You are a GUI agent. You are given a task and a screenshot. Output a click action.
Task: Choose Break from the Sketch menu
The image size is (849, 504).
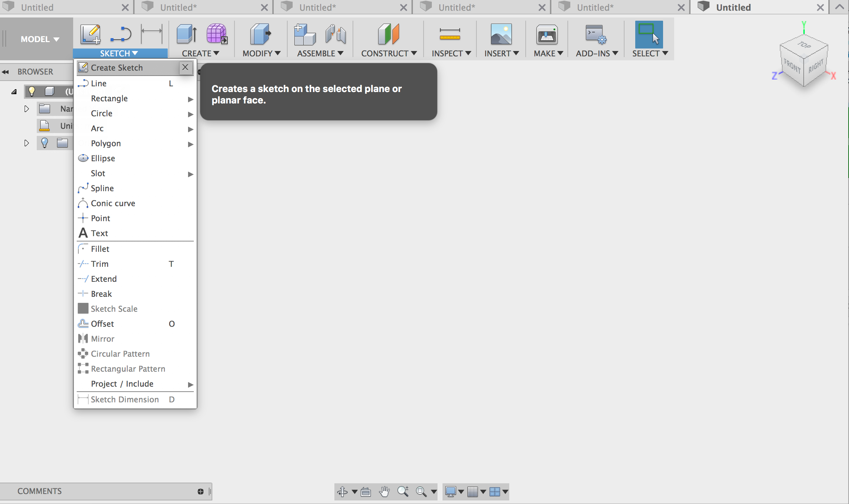pyautogui.click(x=135, y=294)
